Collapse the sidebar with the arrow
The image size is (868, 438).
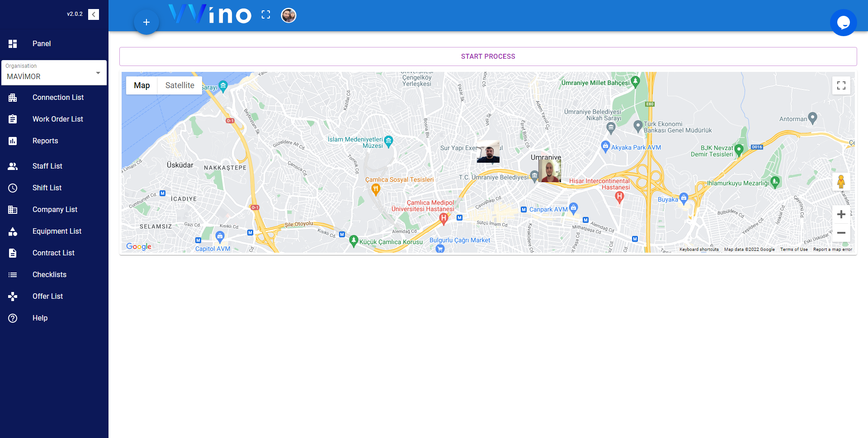point(93,14)
